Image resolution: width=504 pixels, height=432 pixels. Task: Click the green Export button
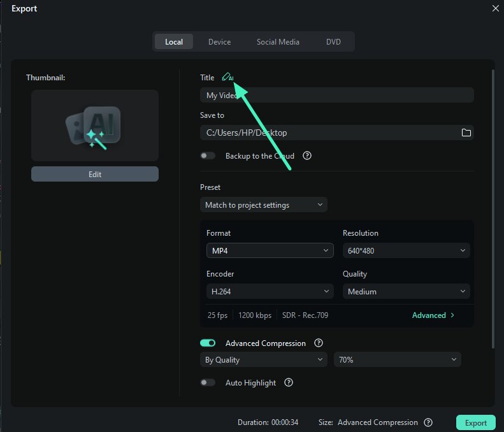tap(476, 422)
